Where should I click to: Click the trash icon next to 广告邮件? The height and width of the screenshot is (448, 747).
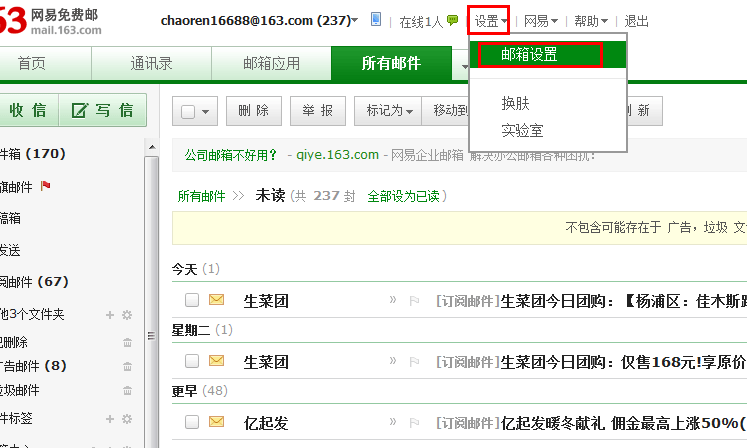tap(127, 366)
